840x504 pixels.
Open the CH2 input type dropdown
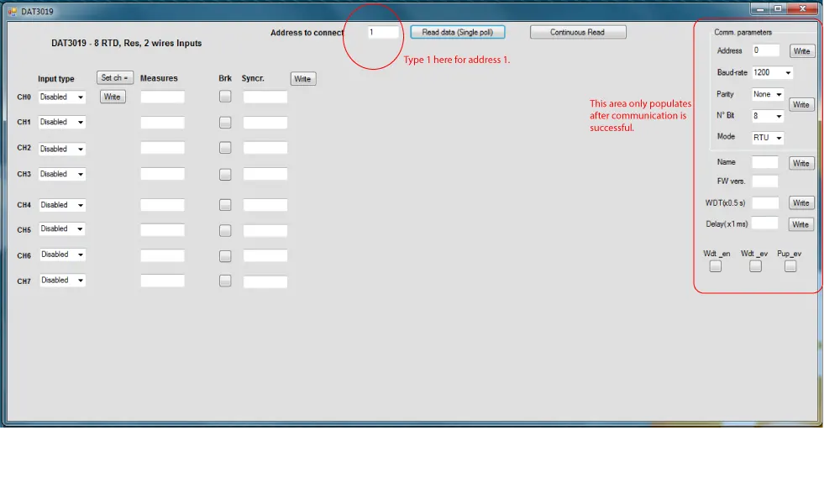click(62, 149)
